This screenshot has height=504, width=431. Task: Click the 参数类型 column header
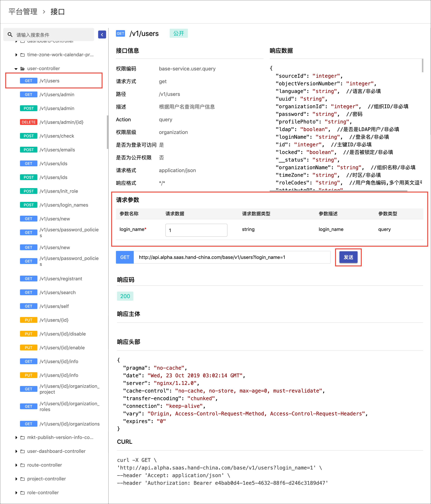tap(387, 214)
